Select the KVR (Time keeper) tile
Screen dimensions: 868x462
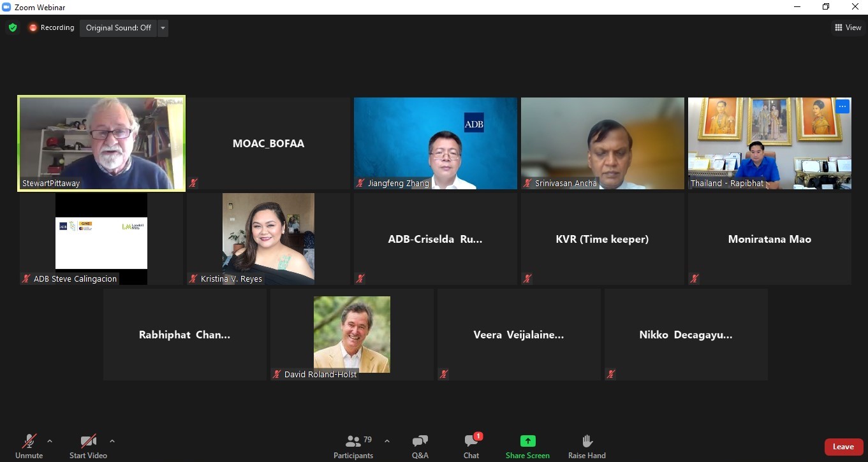pyautogui.click(x=603, y=239)
